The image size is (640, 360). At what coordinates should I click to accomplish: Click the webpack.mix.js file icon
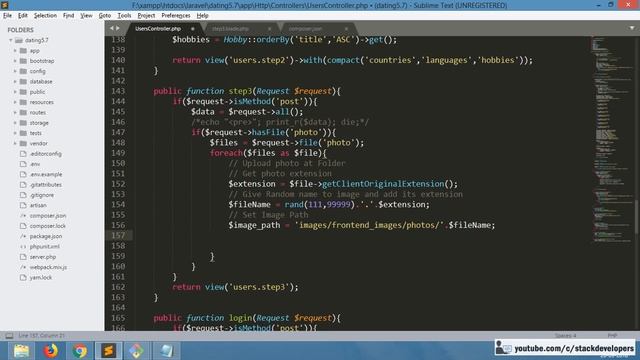click(23, 267)
